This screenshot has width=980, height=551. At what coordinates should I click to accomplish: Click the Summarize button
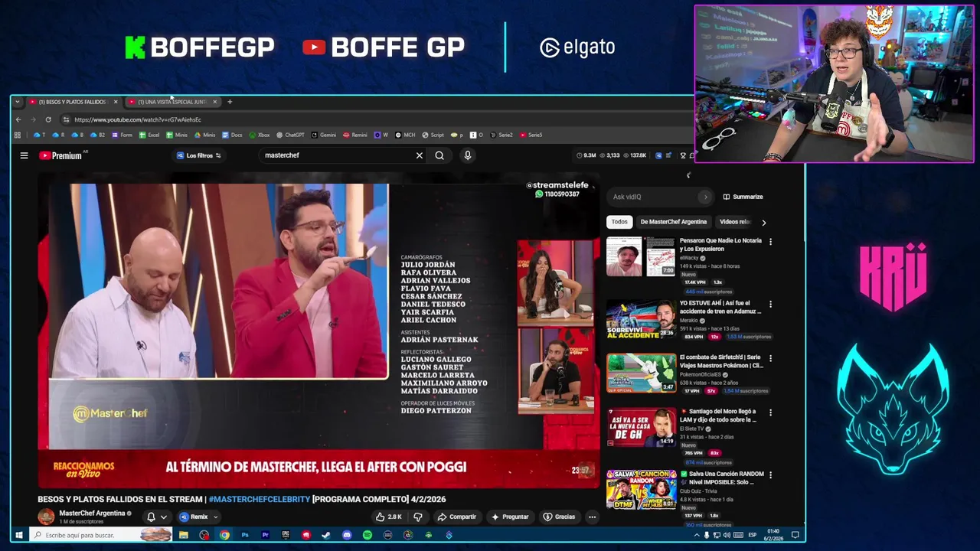pyautogui.click(x=743, y=197)
